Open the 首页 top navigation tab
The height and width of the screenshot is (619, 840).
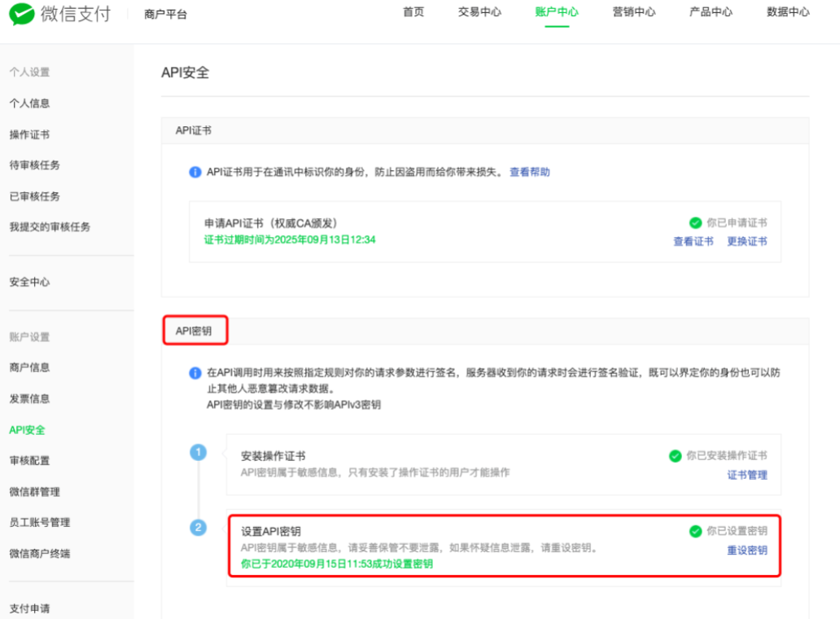(413, 12)
